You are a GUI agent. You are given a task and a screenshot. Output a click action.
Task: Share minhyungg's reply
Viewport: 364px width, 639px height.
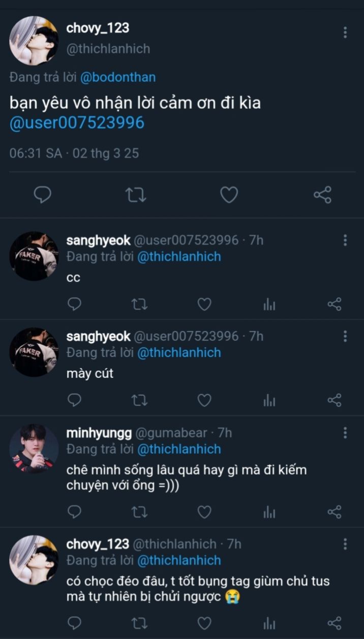334,512
